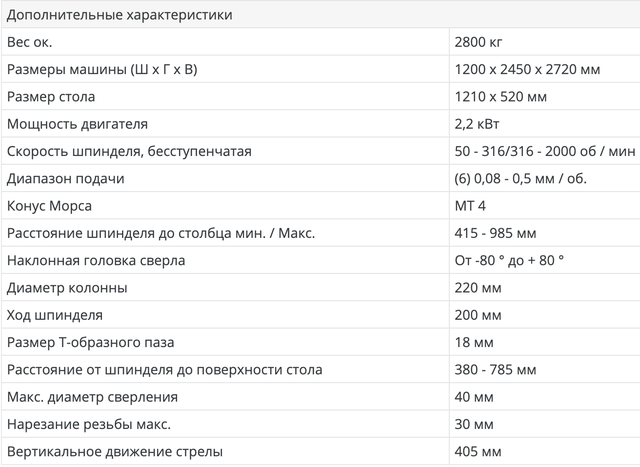Viewport: 640px width, 467px height.
Task: Select the '(6) 0,08 - 0,5 мм / об.' value
Action: [520, 179]
